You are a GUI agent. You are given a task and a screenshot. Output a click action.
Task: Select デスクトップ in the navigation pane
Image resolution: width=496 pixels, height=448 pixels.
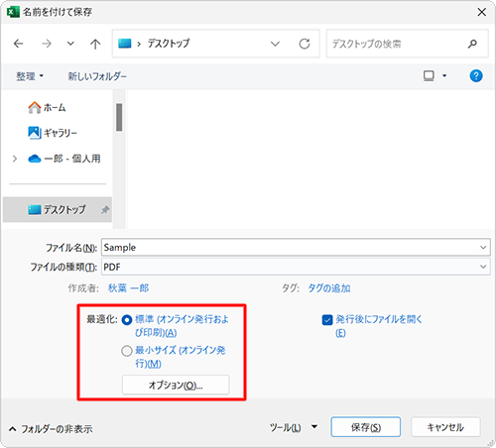tap(58, 209)
